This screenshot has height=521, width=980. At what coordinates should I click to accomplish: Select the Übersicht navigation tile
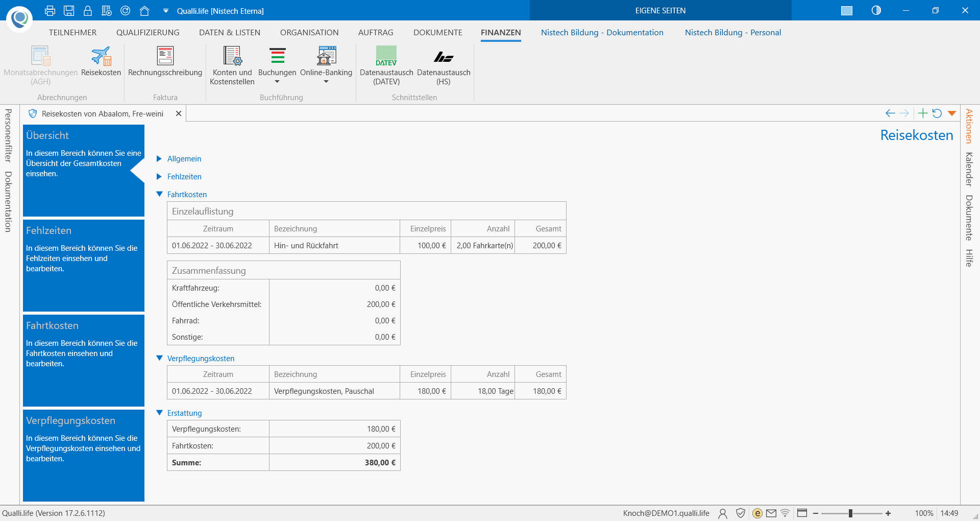[x=84, y=171]
